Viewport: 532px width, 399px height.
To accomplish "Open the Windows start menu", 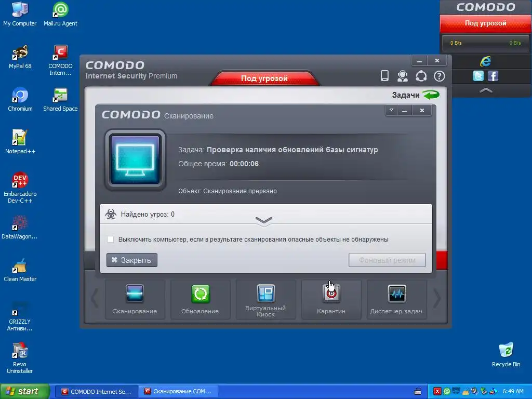I will [25, 391].
